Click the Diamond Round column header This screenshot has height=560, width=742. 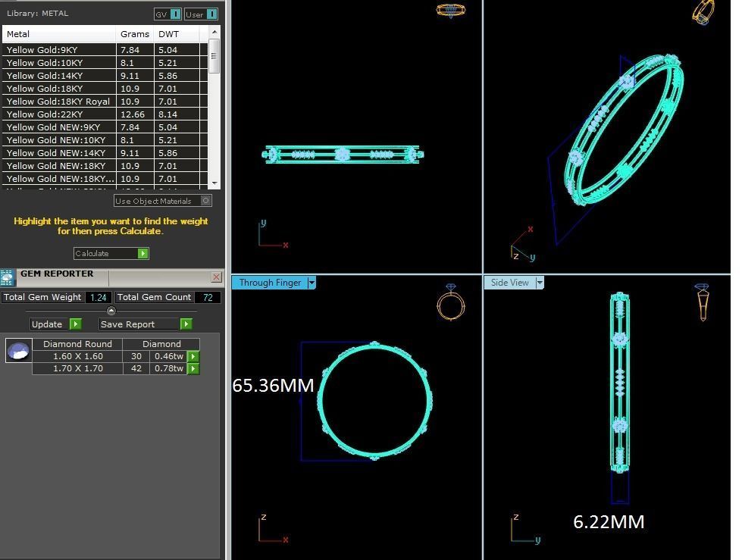pyautogui.click(x=77, y=344)
